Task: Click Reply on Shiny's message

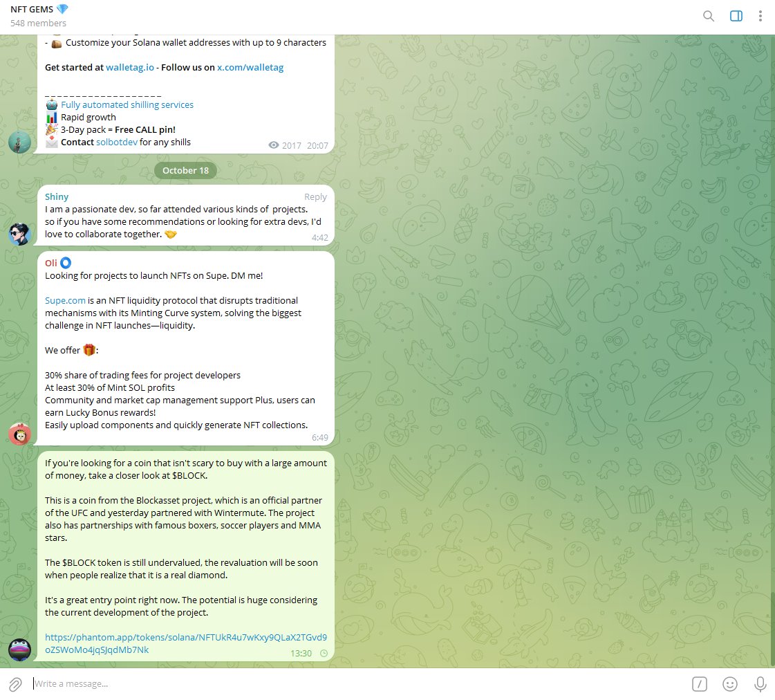Action: coord(315,196)
